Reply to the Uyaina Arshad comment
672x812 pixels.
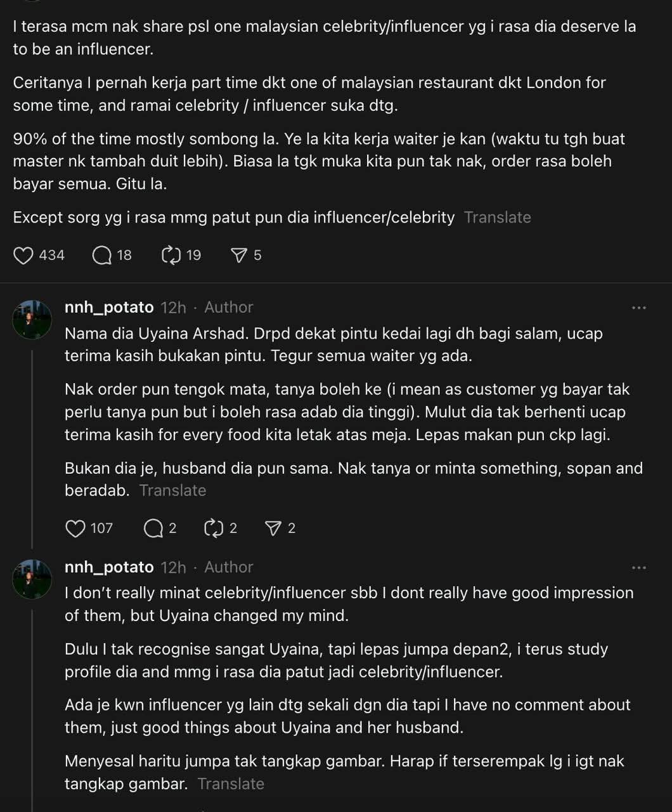tap(153, 528)
